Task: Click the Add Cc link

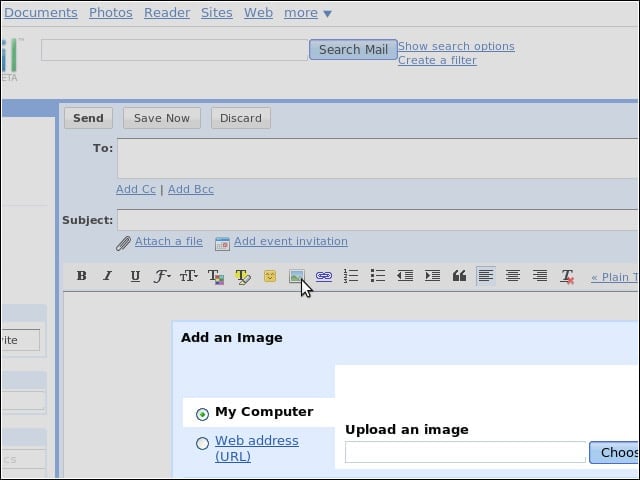Action: click(136, 189)
